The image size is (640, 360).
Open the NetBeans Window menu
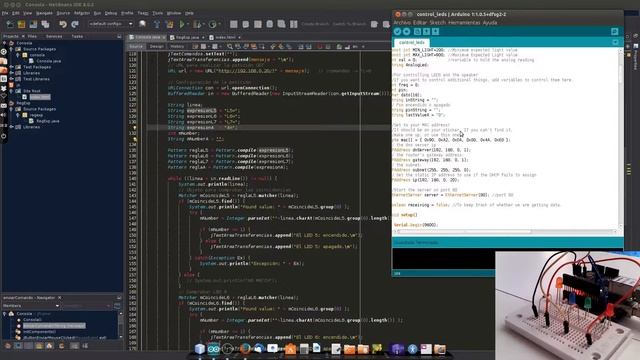coord(174,13)
